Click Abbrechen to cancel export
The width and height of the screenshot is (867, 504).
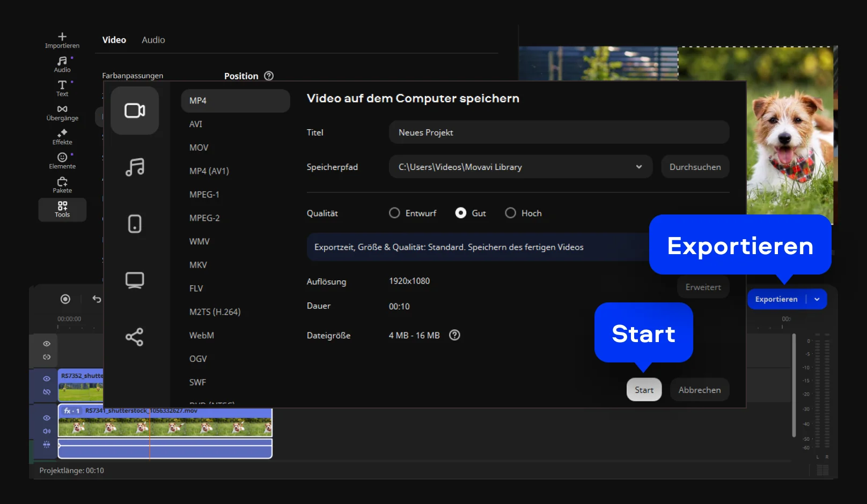pos(700,390)
